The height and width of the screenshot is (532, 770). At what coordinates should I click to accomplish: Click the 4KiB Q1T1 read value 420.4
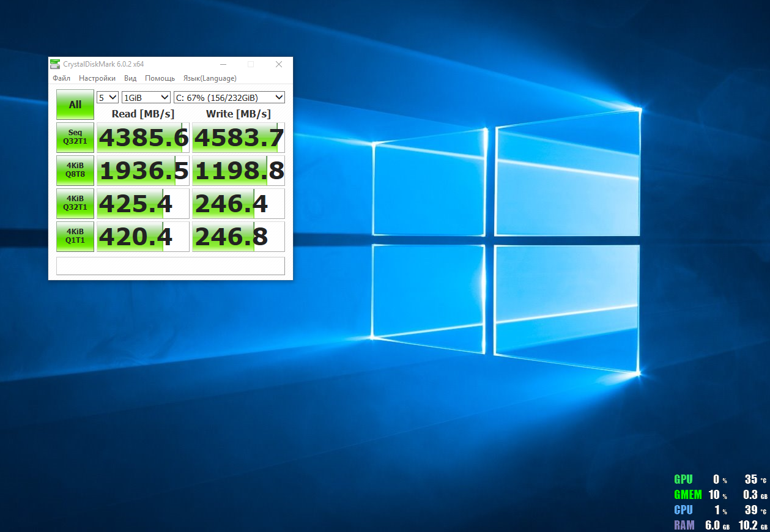click(x=143, y=237)
